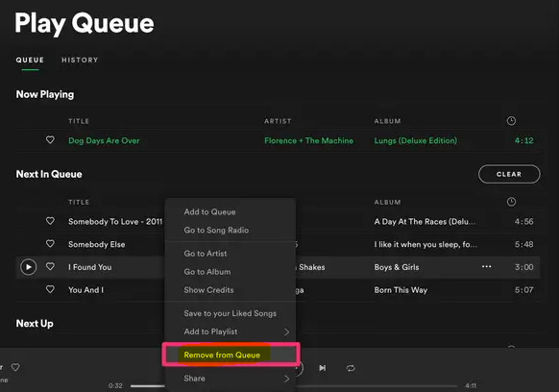Clear the Next In Queue list

(x=509, y=174)
